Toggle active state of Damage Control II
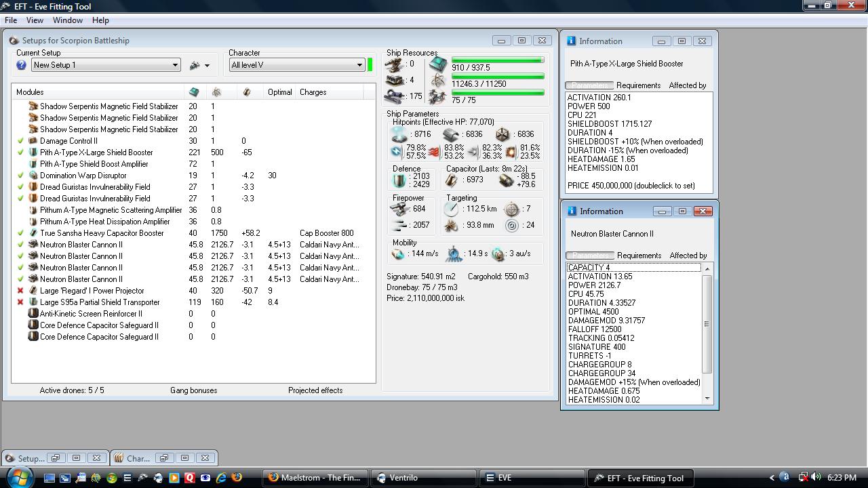The image size is (868, 488). tap(21, 141)
